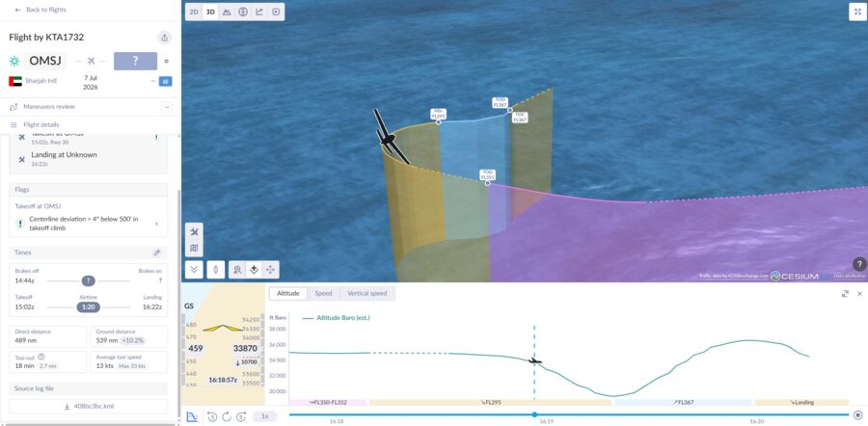Show Taxi-out help tooltip

coord(41,357)
